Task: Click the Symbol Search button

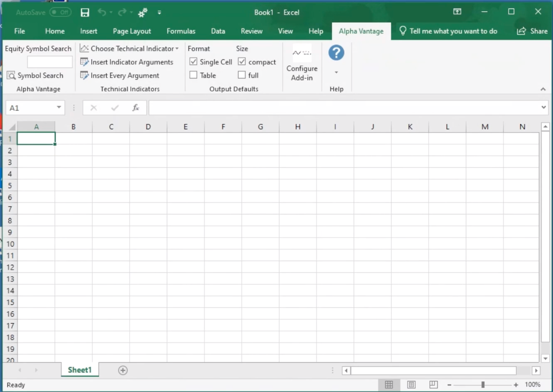Action: tap(35, 75)
